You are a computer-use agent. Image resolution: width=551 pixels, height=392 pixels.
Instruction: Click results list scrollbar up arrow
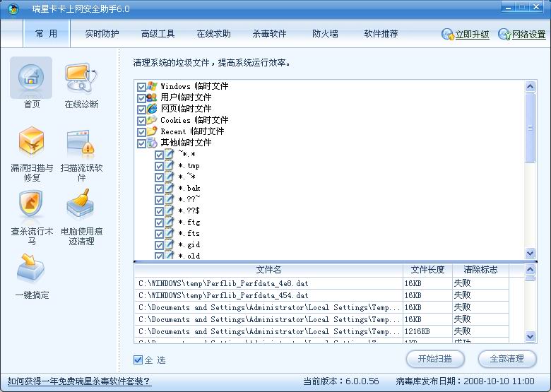(531, 270)
